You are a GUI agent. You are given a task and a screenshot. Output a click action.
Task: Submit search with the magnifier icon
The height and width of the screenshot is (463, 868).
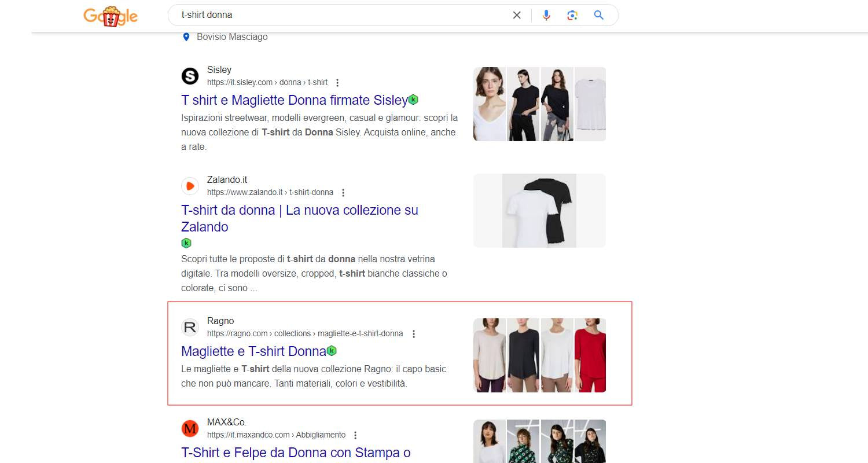599,15
